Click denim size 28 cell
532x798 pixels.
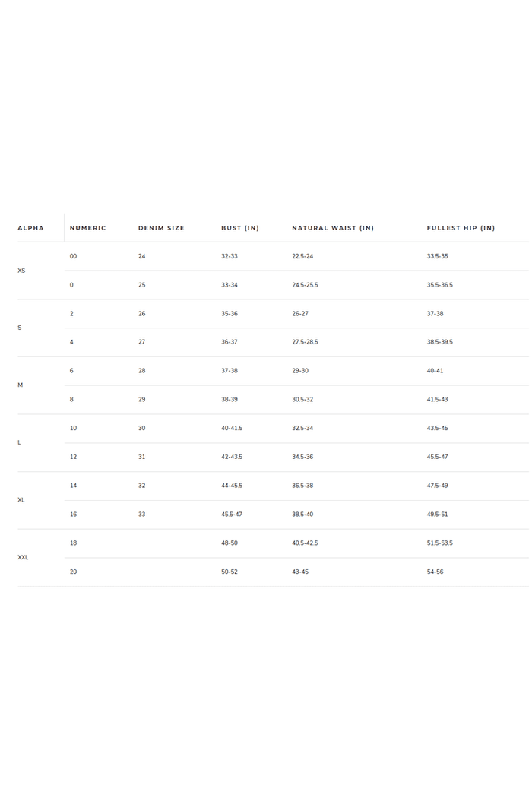pyautogui.click(x=142, y=371)
